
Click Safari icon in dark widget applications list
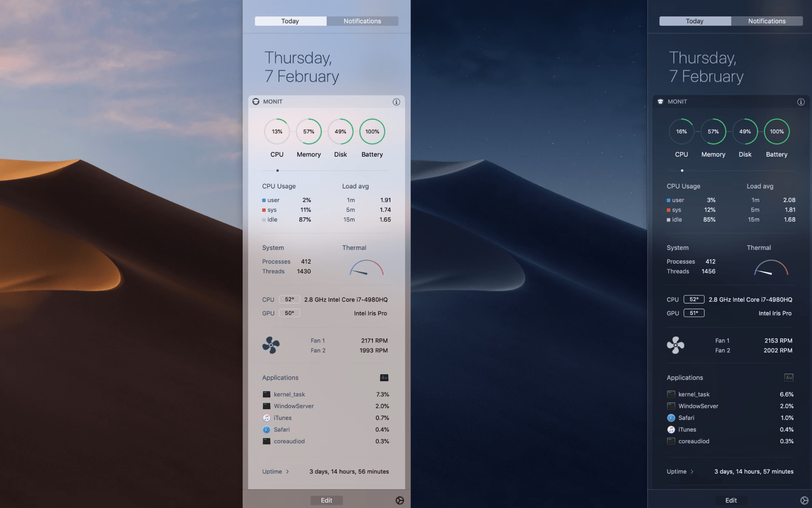click(671, 418)
